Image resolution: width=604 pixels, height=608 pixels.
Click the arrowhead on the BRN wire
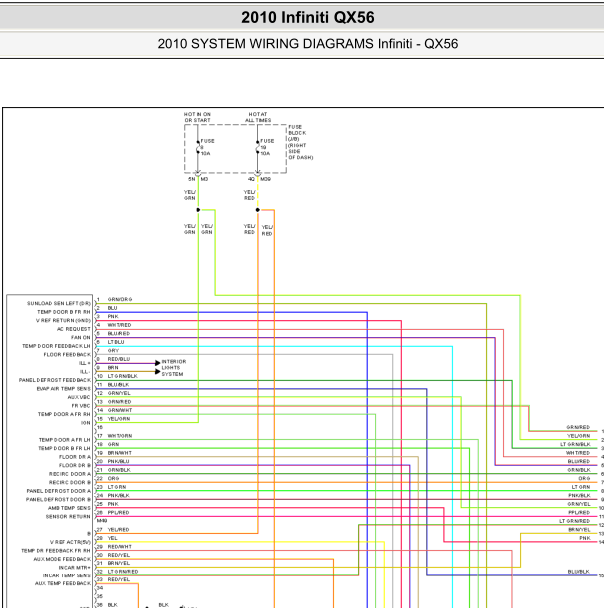click(x=158, y=371)
